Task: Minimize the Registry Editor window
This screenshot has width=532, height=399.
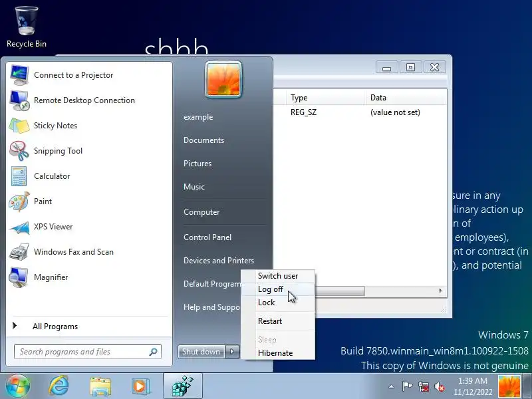Action: pyautogui.click(x=387, y=67)
